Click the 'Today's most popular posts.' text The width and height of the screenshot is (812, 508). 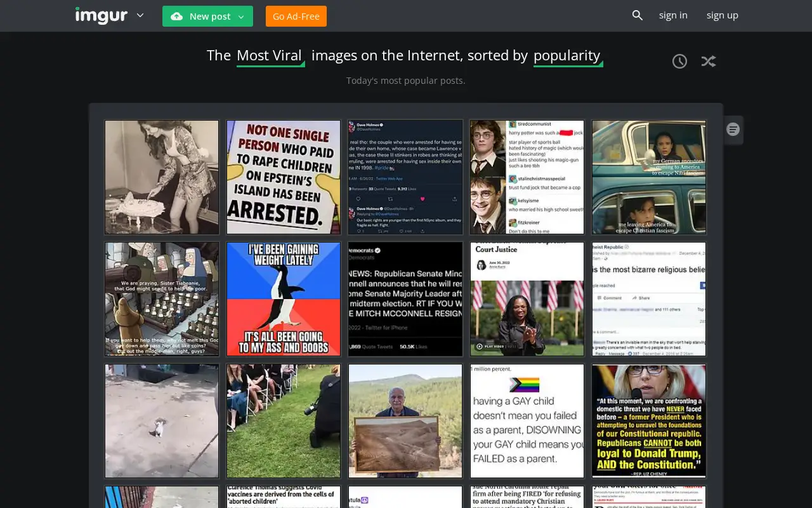point(406,81)
